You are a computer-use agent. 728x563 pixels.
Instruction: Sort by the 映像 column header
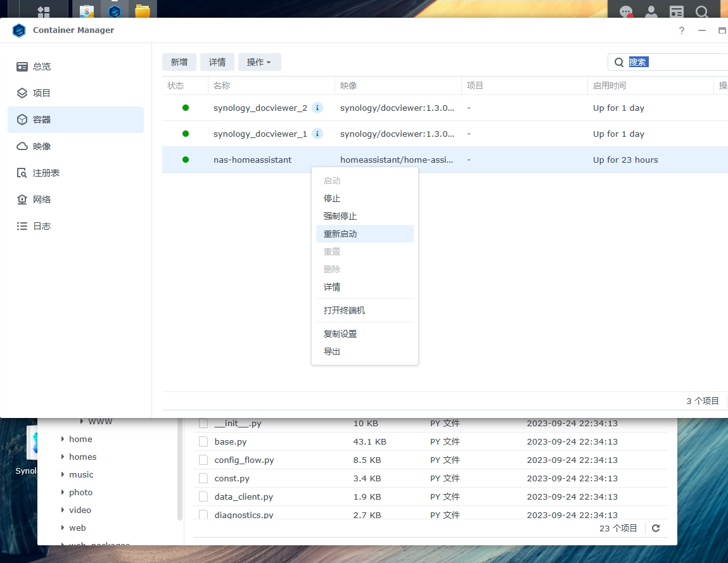(398, 86)
